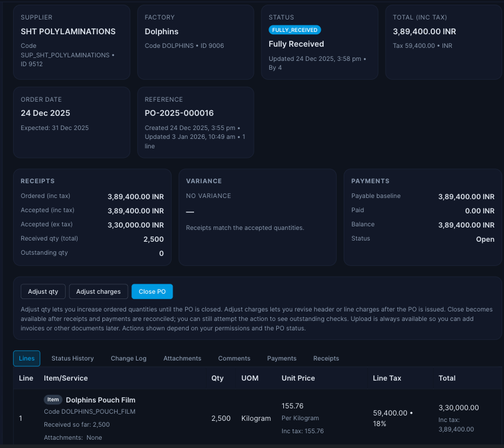Click the Adjust qty button

click(x=43, y=291)
